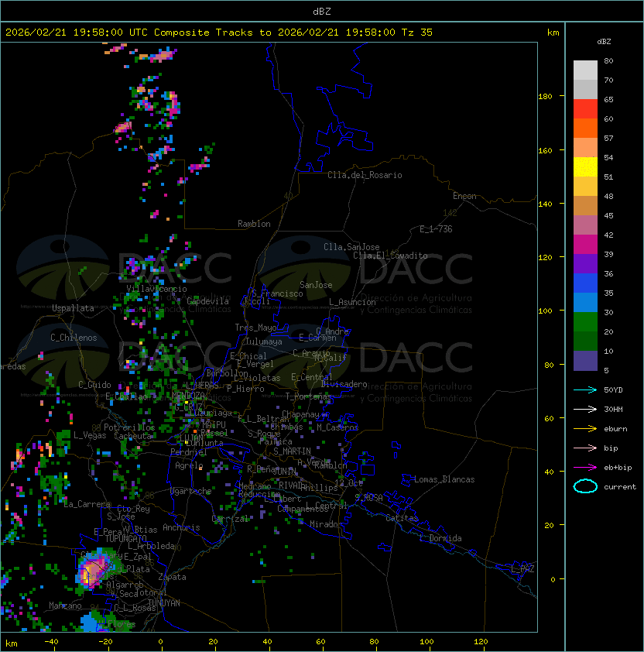Screen dimensions: 644x652
Task: Pick the slate bottom swatch above value 5
Action: point(585,361)
